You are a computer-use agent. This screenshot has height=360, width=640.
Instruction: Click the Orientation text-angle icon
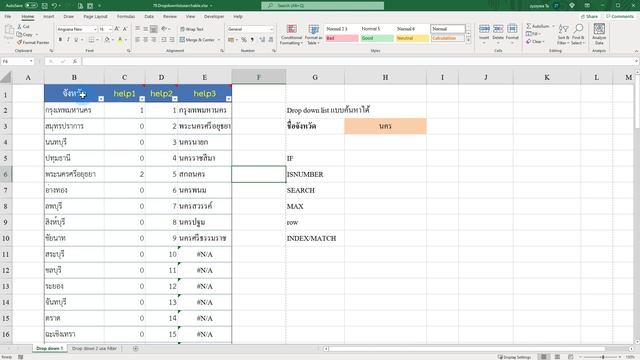click(164, 29)
